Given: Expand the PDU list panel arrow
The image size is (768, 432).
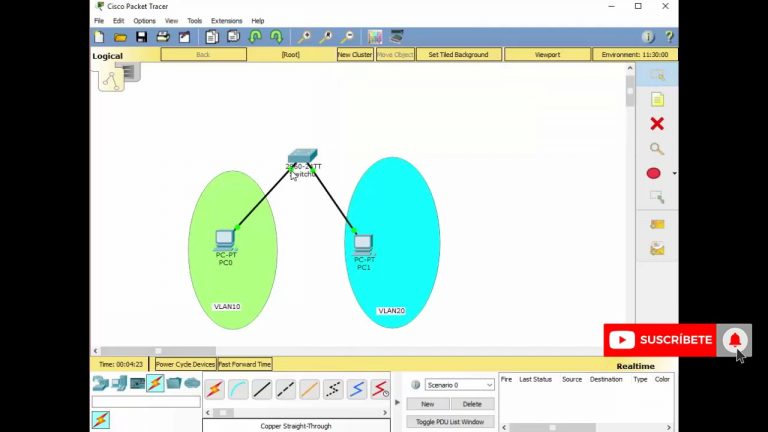Looking at the screenshot, I should pyautogui.click(x=397, y=403).
